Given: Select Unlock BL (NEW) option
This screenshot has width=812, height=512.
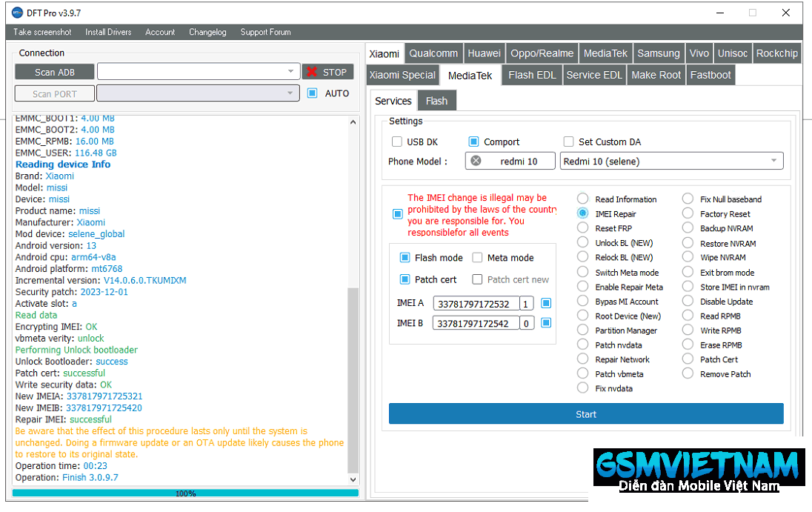Looking at the screenshot, I should click(583, 242).
